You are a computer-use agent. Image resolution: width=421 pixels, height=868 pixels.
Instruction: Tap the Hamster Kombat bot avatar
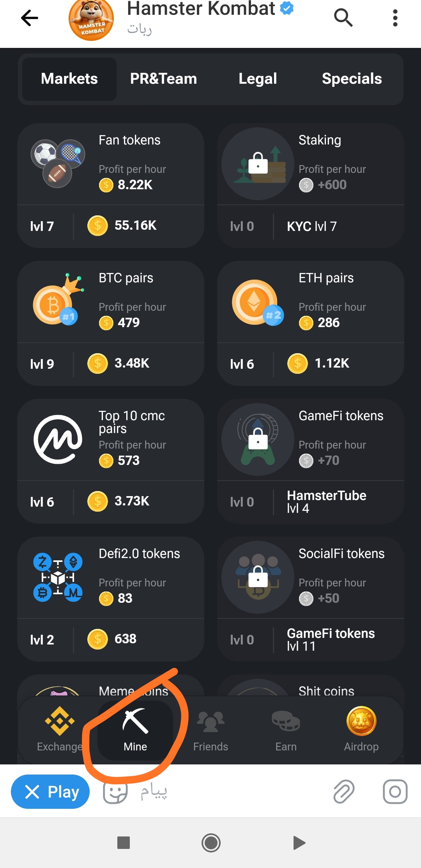(91, 20)
